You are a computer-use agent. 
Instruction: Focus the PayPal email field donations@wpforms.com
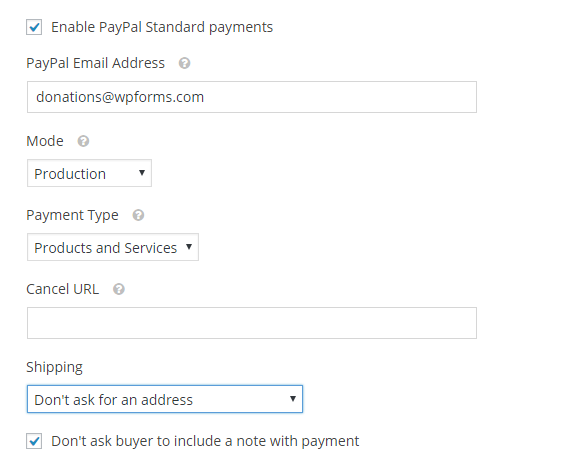tap(252, 97)
